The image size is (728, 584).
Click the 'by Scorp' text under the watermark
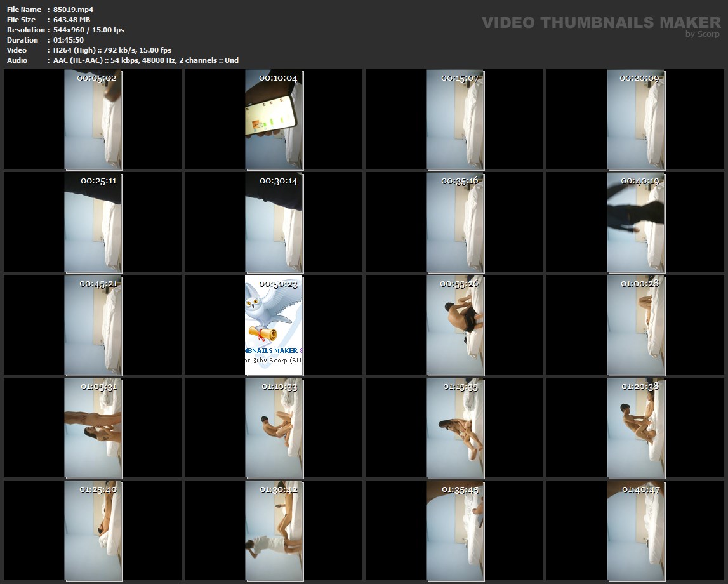(x=702, y=34)
